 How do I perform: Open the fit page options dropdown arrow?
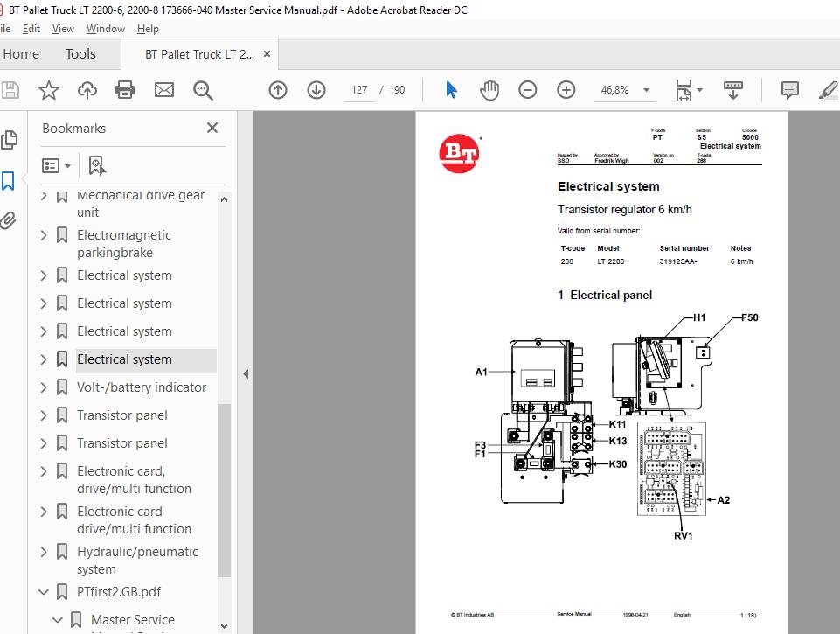(x=699, y=90)
